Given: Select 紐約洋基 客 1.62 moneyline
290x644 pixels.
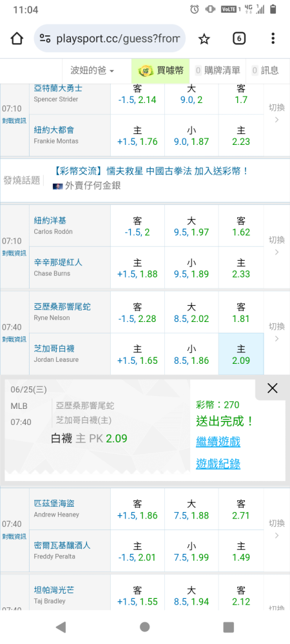Looking at the screenshot, I should (x=241, y=226).
